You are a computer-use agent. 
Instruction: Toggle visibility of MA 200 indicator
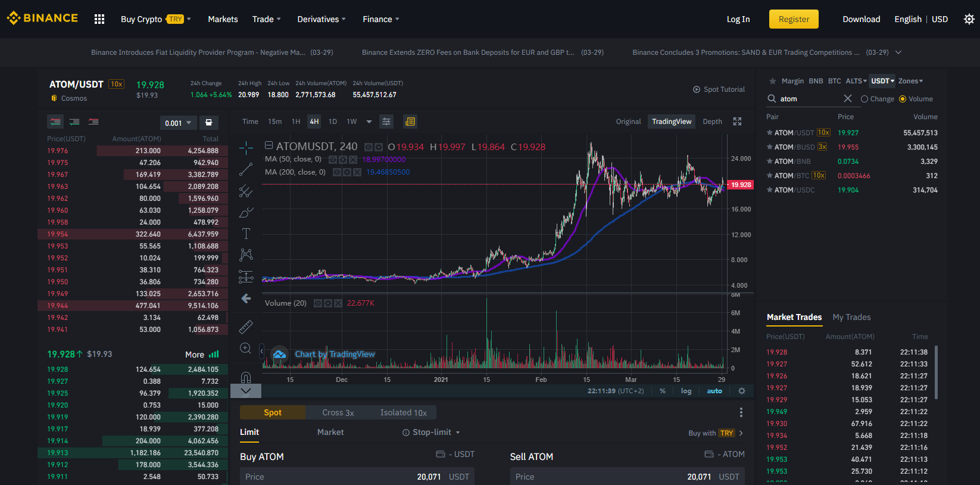click(x=337, y=172)
